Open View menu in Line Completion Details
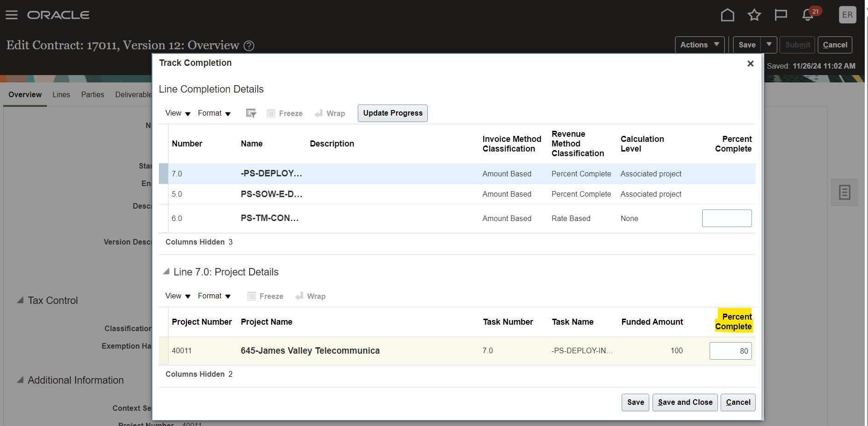Image resolution: width=868 pixels, height=426 pixels. (178, 113)
